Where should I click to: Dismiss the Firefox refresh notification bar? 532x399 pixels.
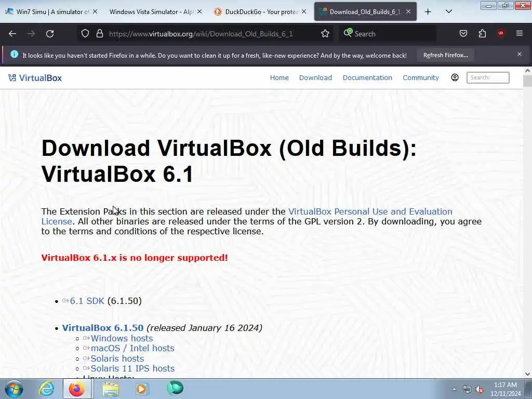pos(520,54)
